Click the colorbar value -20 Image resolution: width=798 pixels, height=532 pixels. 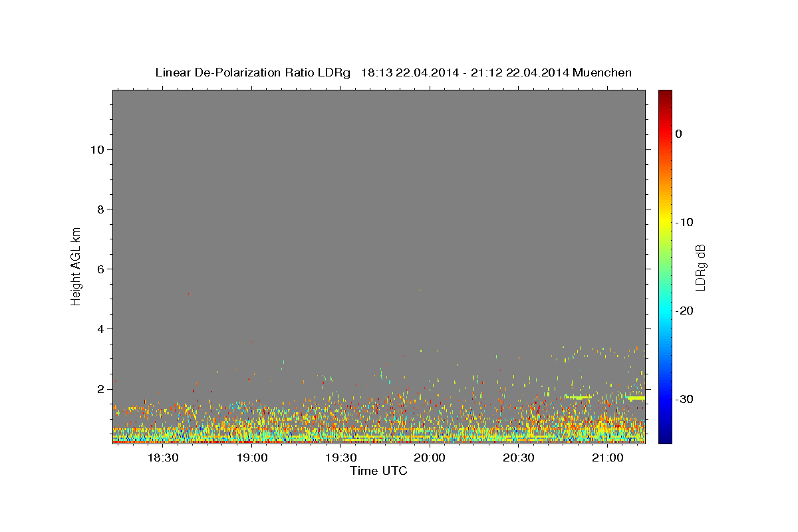pos(685,311)
